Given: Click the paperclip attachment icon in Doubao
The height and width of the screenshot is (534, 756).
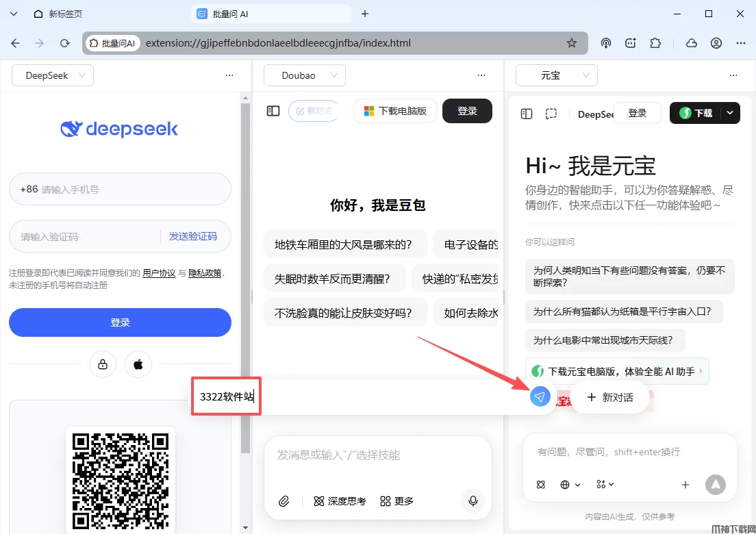Looking at the screenshot, I should click(284, 501).
